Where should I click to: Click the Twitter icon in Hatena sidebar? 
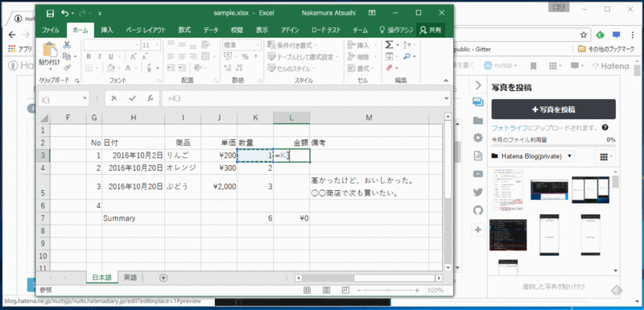(x=477, y=192)
